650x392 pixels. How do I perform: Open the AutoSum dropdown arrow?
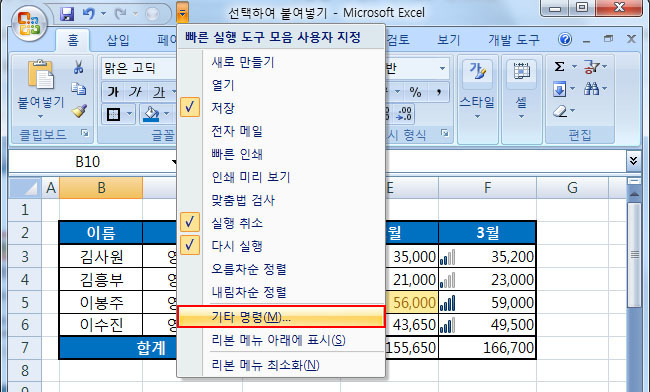574,67
